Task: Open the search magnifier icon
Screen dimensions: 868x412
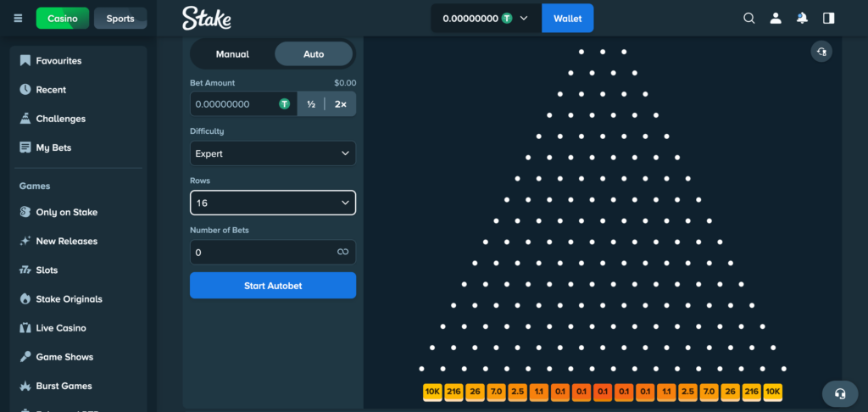Action: [749, 19]
